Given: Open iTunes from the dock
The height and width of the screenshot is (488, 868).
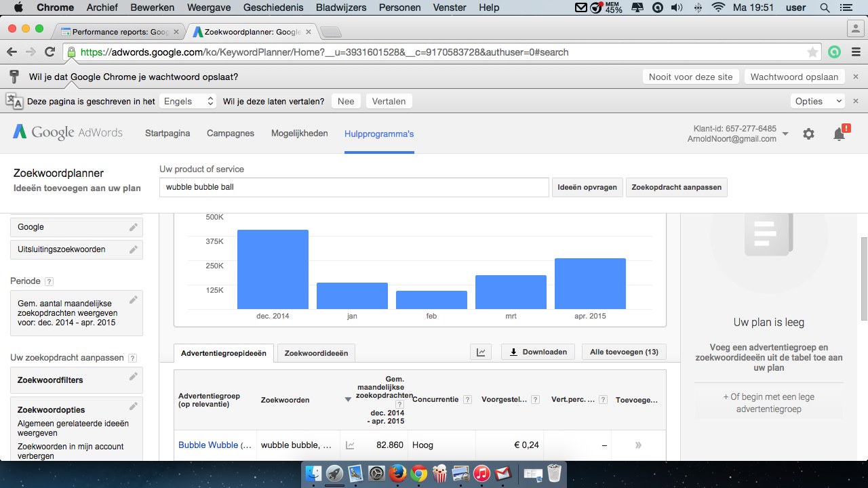Looking at the screenshot, I should click(481, 473).
